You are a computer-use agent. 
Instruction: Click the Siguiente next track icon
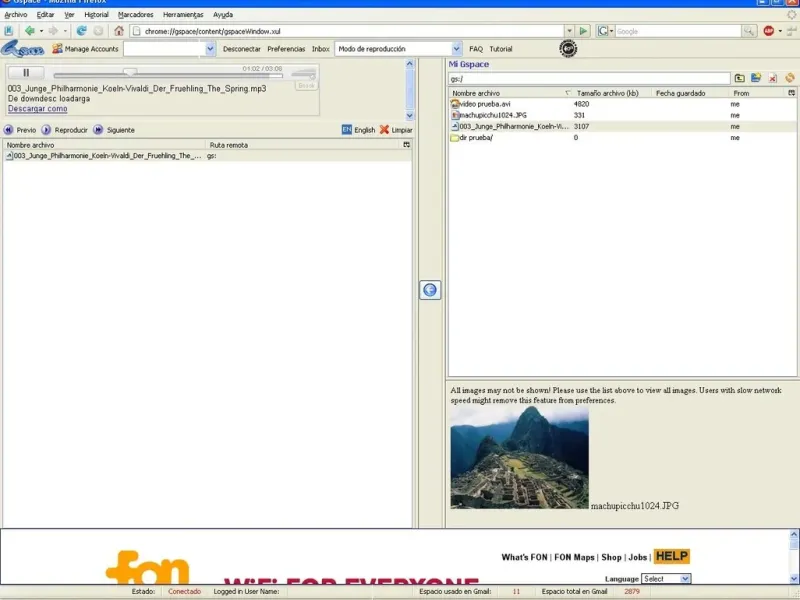tap(98, 130)
